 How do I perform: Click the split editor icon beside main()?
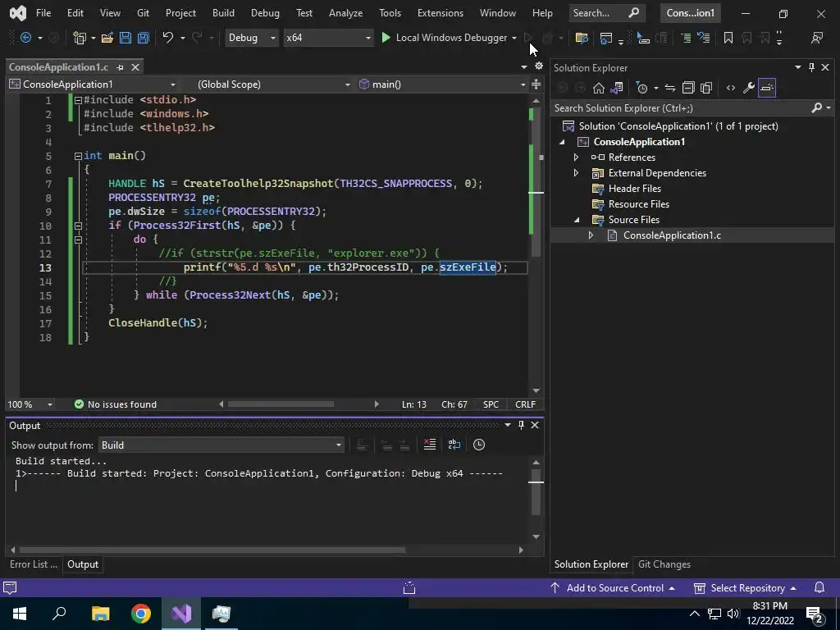536,84
